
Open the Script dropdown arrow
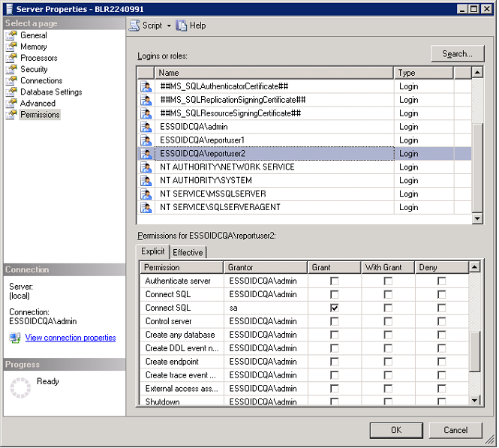pos(169,26)
